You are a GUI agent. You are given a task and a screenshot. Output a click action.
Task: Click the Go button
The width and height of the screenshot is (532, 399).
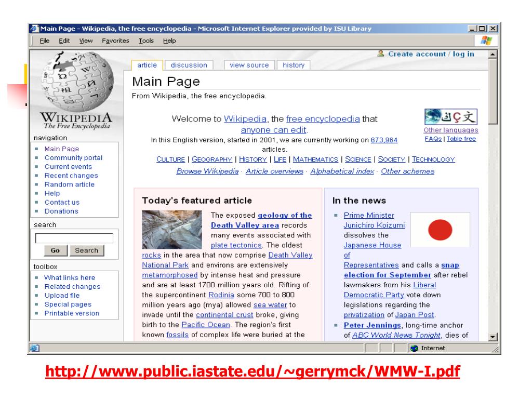[x=55, y=250]
